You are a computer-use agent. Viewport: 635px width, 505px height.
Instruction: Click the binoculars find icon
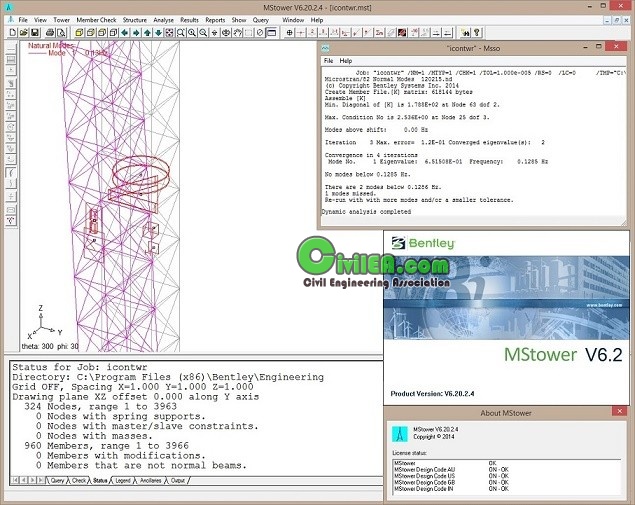465,33
